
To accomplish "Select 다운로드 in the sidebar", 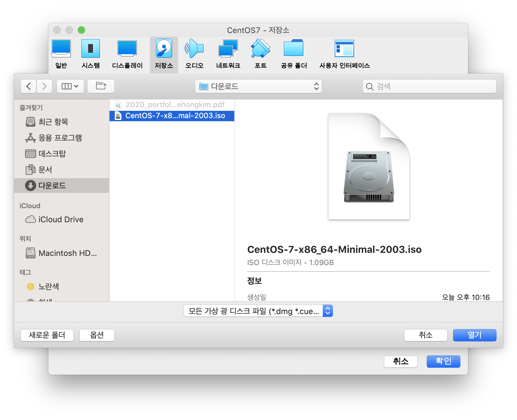I will click(61, 186).
